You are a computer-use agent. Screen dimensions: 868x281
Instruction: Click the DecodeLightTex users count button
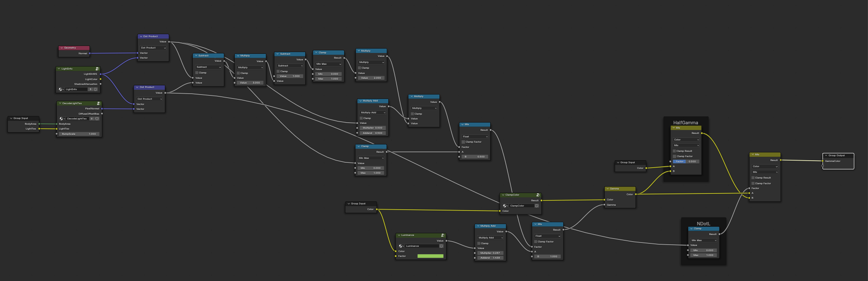(x=92, y=119)
